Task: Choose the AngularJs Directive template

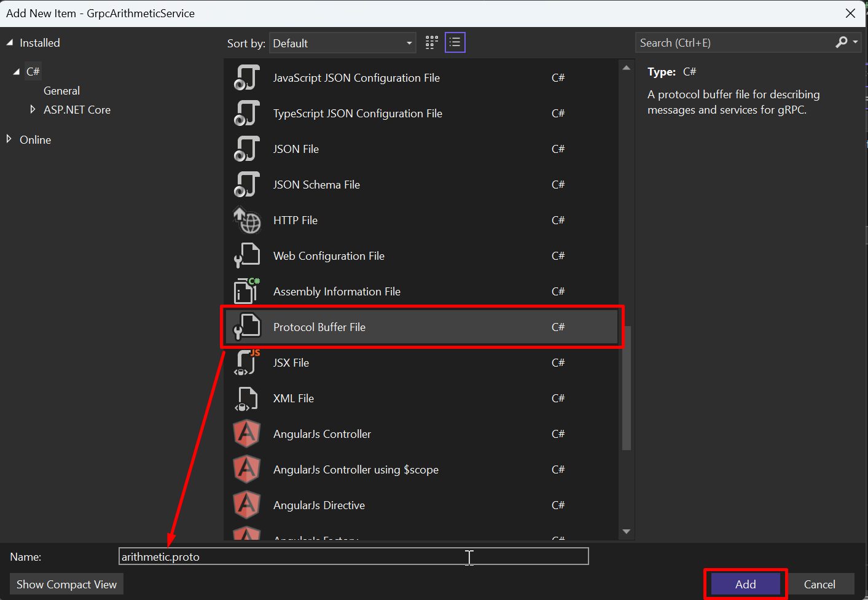Action: click(x=319, y=505)
